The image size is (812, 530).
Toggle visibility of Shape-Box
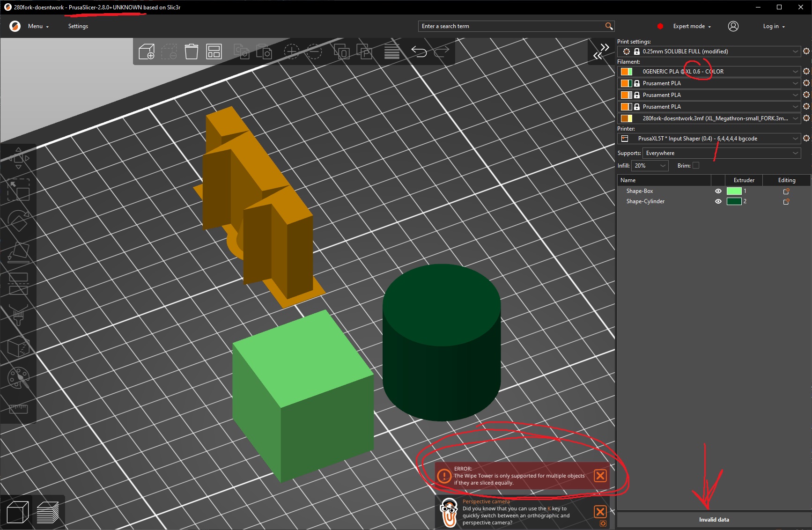718,191
